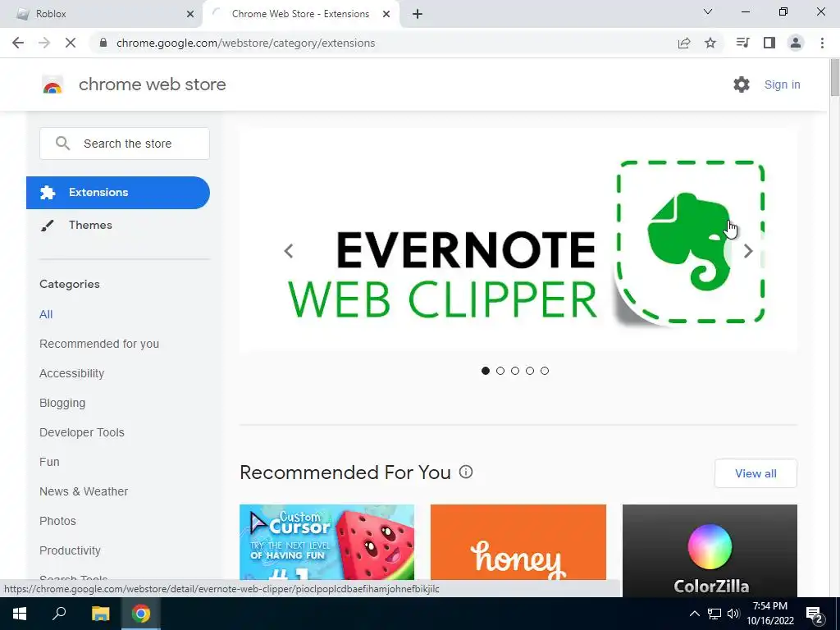Screen dimensions: 840x630
Task: Click the address bar URL
Action: point(245,43)
